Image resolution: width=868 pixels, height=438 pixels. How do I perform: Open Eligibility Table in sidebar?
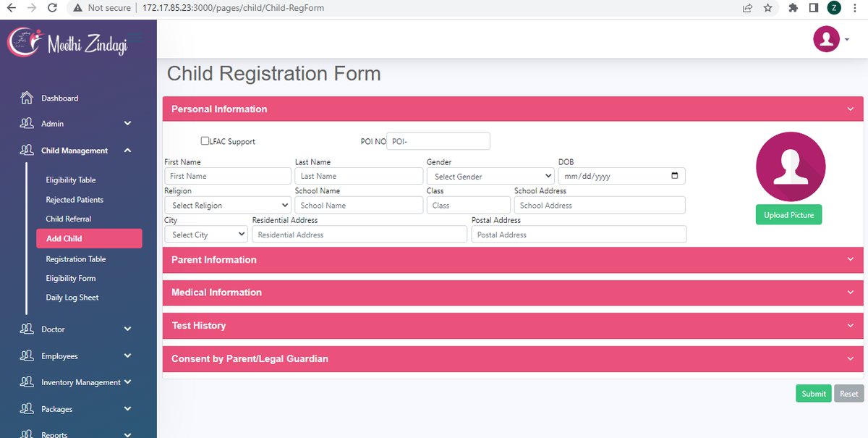[x=71, y=180]
